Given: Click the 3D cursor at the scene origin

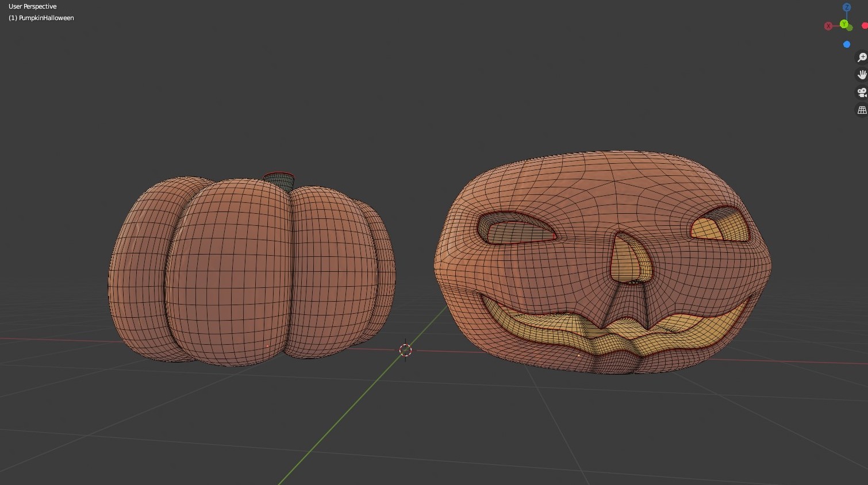Looking at the screenshot, I should [x=405, y=351].
